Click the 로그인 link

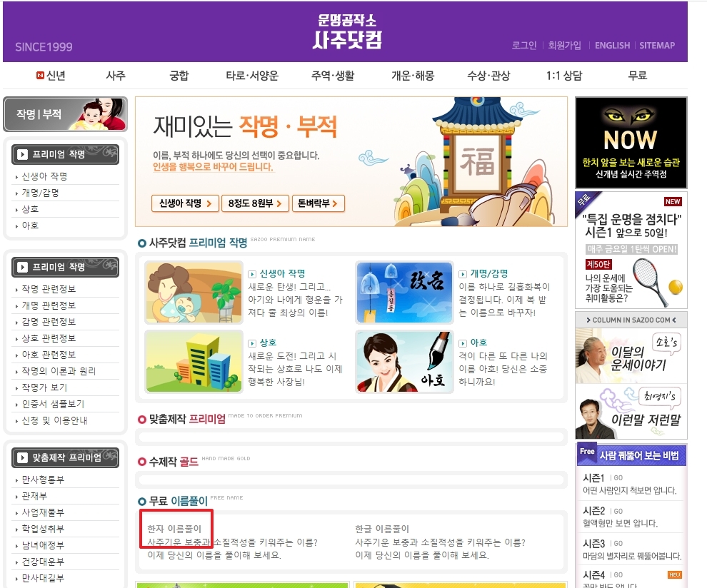pyautogui.click(x=524, y=46)
